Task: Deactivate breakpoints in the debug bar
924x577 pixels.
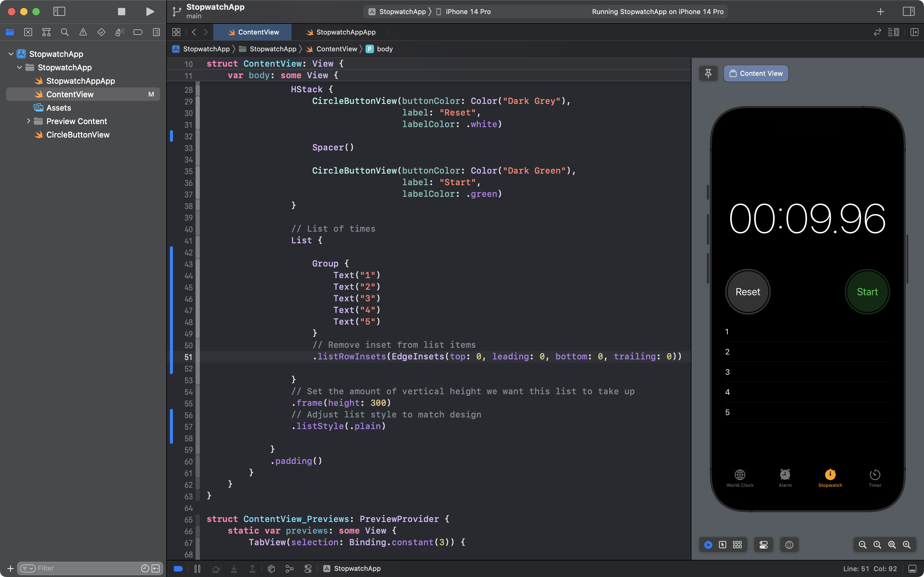Action: [x=178, y=569]
